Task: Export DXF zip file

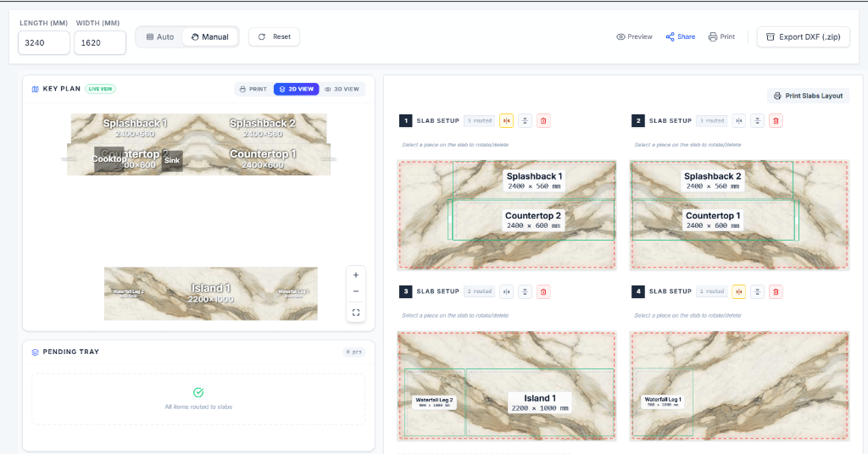Action: [x=804, y=37]
